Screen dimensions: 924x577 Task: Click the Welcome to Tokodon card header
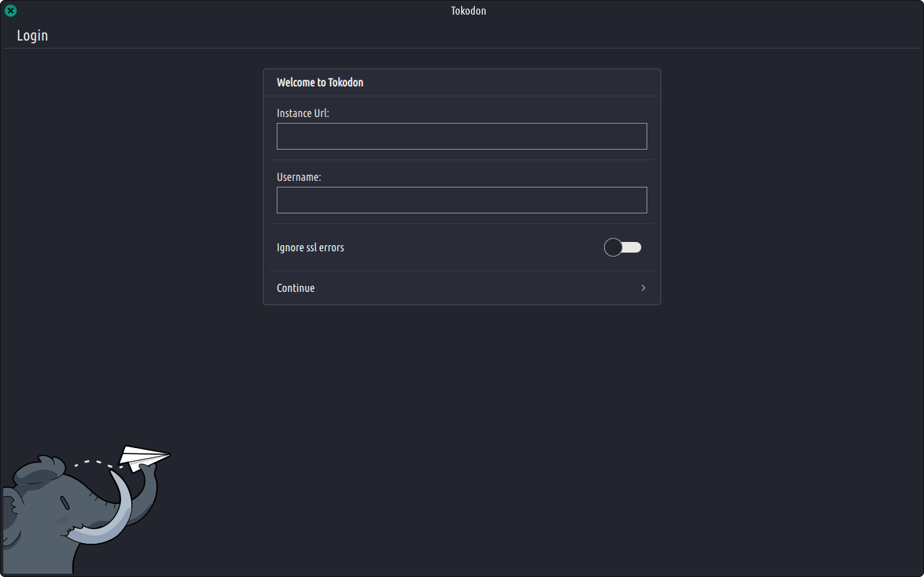click(x=320, y=82)
